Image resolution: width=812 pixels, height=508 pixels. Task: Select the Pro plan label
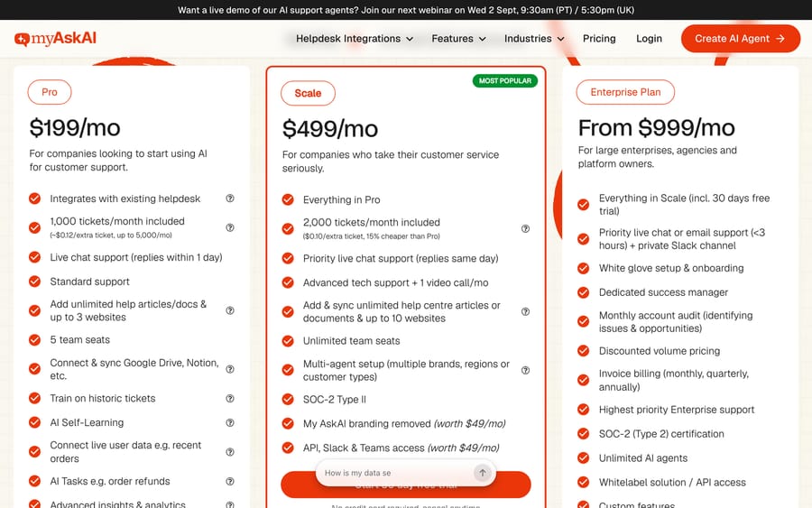[50, 92]
